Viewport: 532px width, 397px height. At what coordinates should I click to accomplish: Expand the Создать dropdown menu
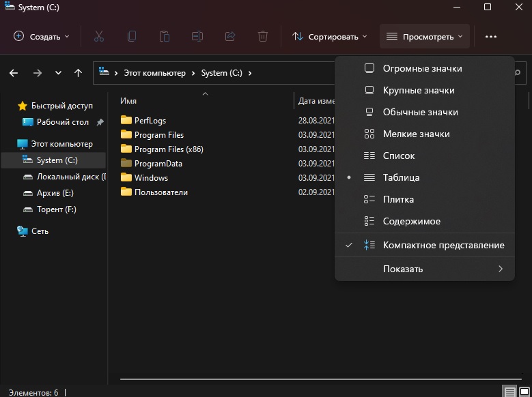42,36
